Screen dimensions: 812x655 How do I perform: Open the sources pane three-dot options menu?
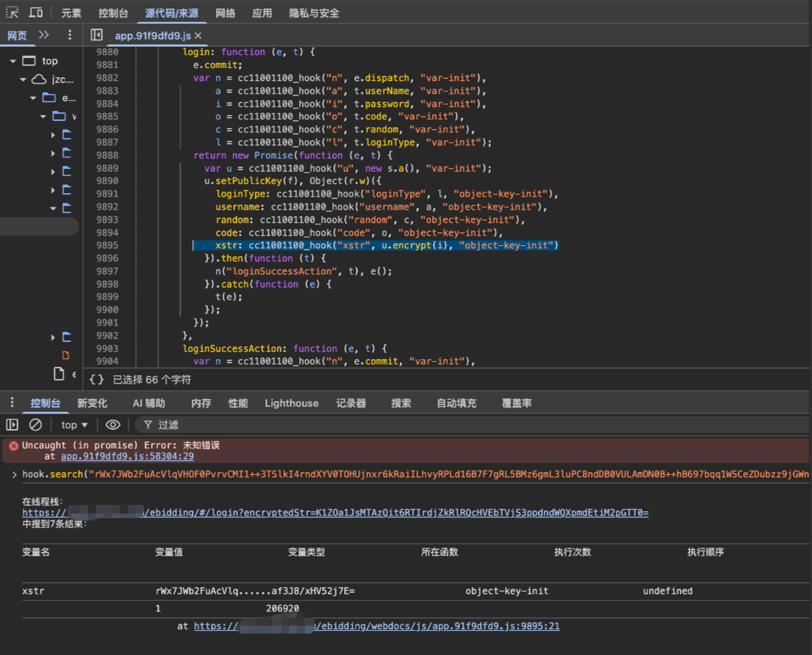pos(69,35)
